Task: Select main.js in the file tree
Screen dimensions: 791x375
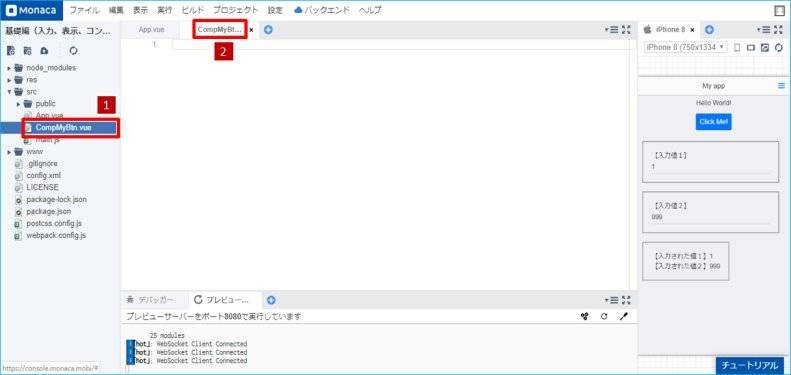Action: (x=47, y=140)
